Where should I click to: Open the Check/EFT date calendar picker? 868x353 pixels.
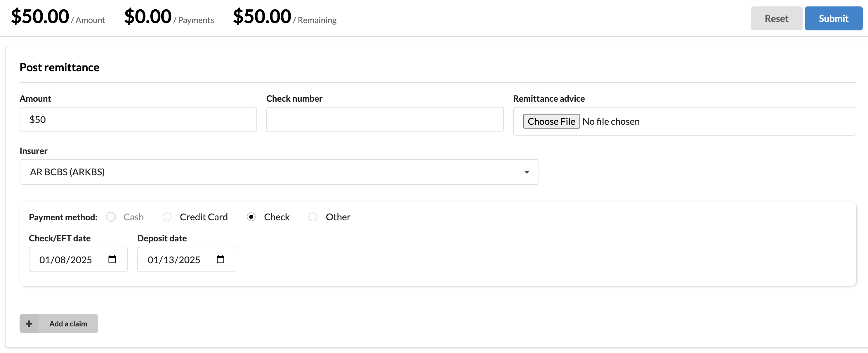(112, 259)
